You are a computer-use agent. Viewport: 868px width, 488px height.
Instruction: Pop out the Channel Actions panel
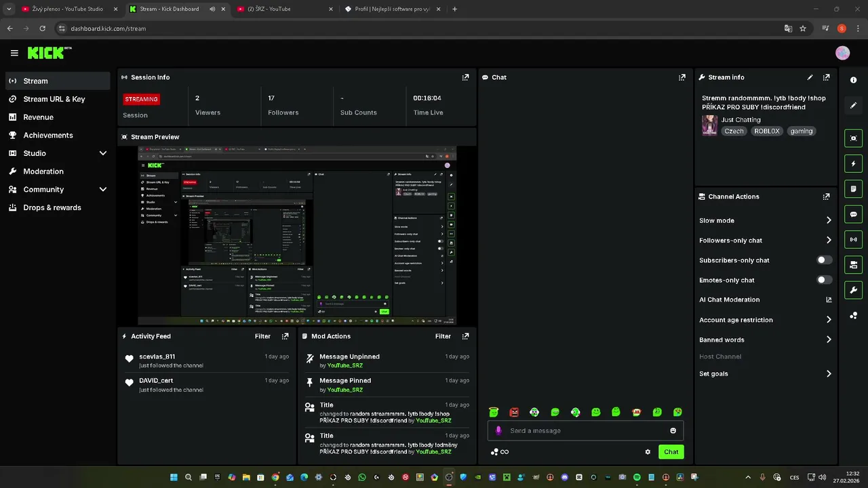point(826,197)
